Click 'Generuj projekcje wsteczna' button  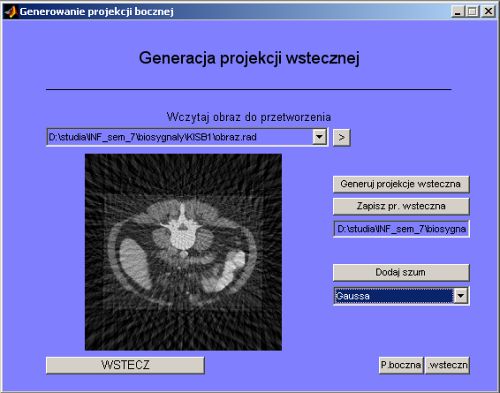click(401, 184)
